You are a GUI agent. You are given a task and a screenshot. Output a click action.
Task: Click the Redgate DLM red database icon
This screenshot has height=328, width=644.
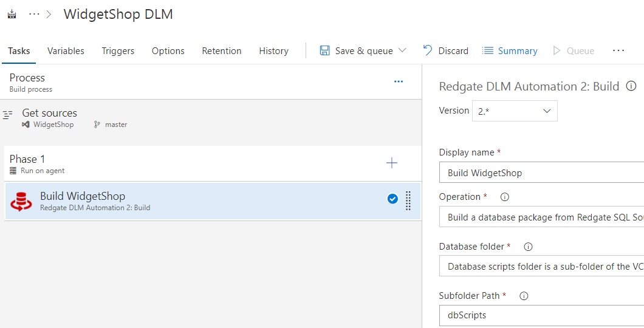21,201
